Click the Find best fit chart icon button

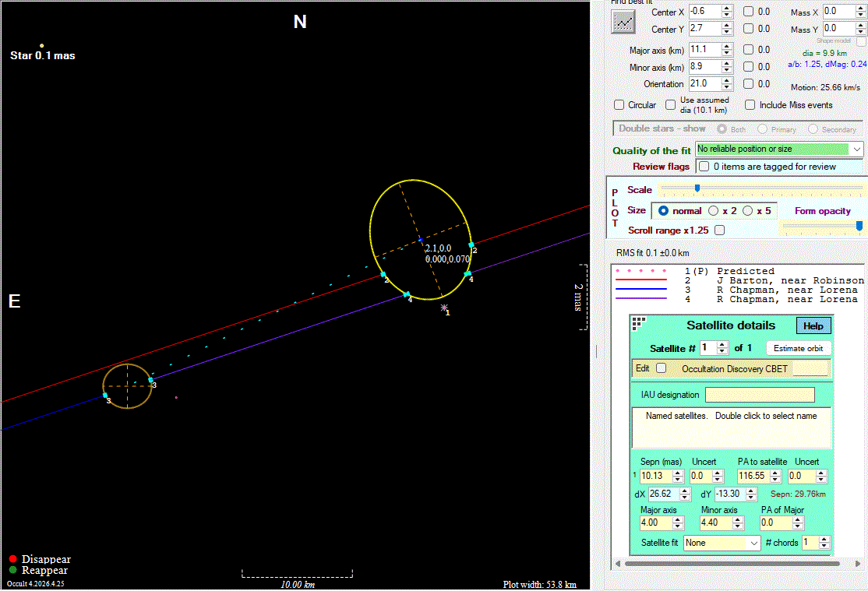623,22
